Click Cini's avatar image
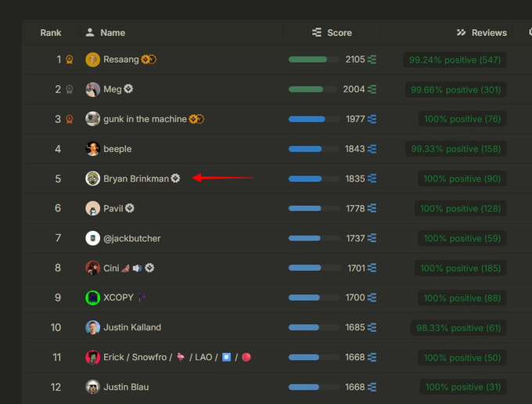This screenshot has height=404, width=532. coord(92,268)
